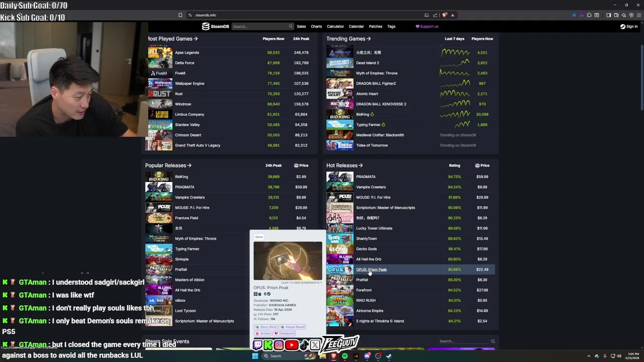Click Wallpaper Engine in Most Played
The image size is (644, 362).
click(190, 83)
